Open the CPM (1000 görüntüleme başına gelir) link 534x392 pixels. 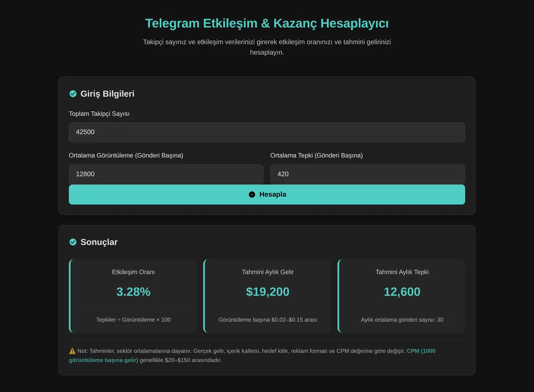click(x=252, y=356)
